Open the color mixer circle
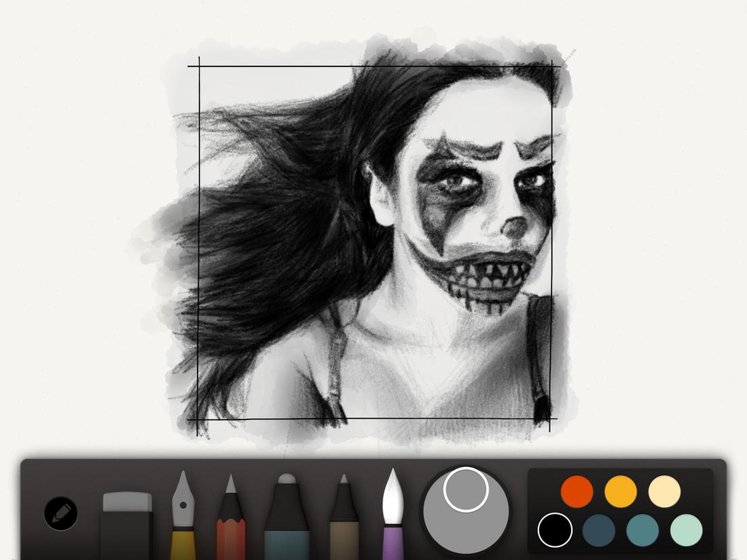The image size is (747, 560). point(464,516)
